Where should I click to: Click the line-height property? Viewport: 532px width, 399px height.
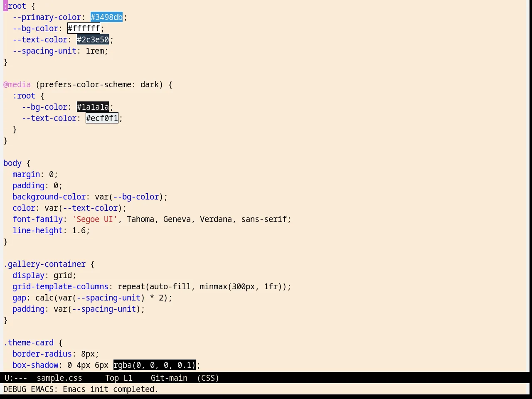(x=38, y=230)
